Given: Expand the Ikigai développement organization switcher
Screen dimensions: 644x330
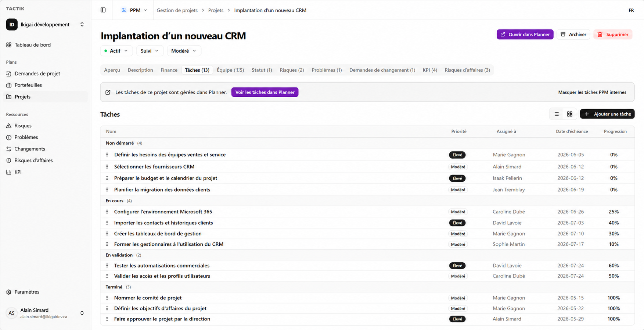Looking at the screenshot, I should tap(82, 25).
